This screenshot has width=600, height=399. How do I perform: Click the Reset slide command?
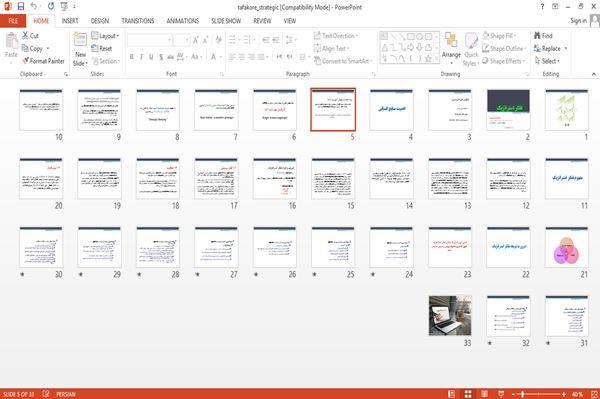102,48
